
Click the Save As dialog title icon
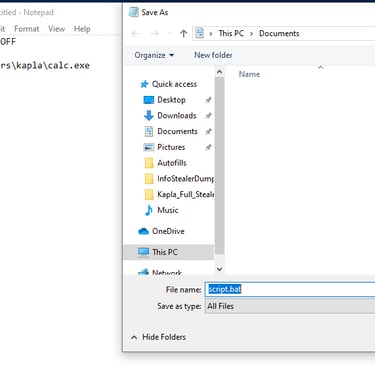(x=133, y=12)
